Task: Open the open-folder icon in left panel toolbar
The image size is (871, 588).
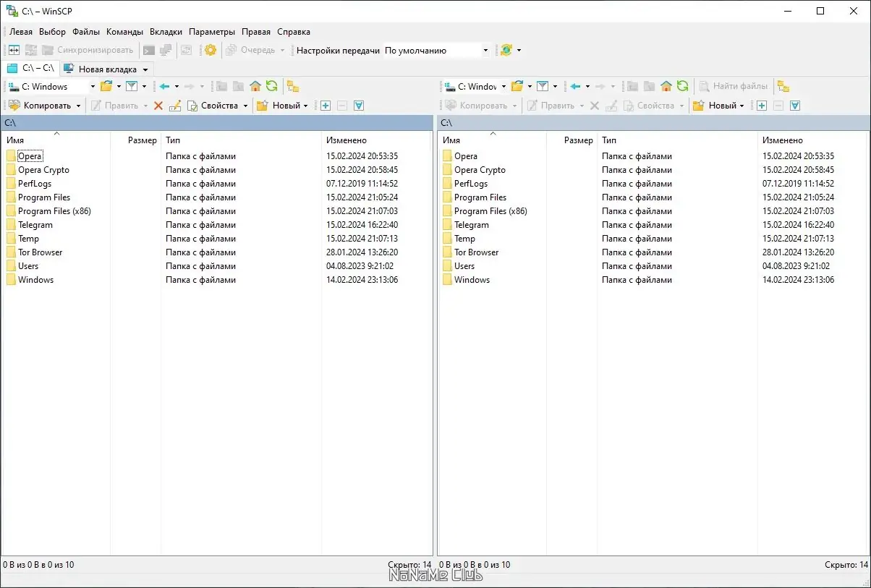Action: (x=106, y=86)
